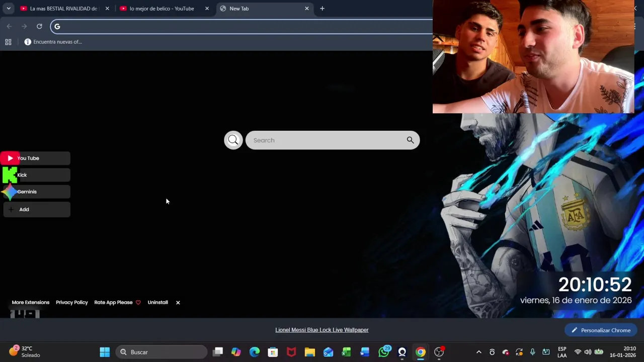
Task: Open the YouTube shortcut
Action: [35, 158]
